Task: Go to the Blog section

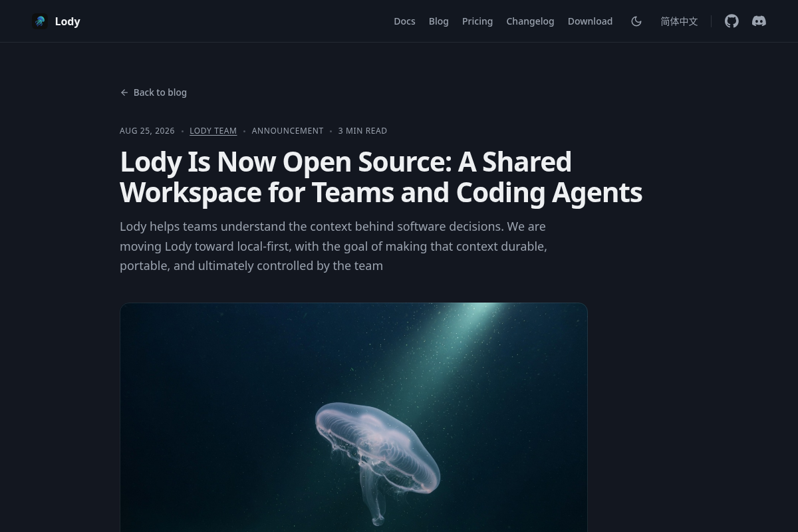Action: (439, 21)
